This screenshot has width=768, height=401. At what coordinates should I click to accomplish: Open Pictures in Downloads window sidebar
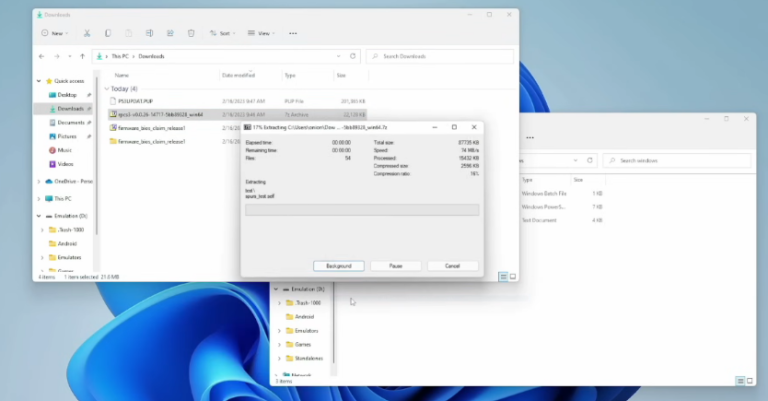coord(67,136)
